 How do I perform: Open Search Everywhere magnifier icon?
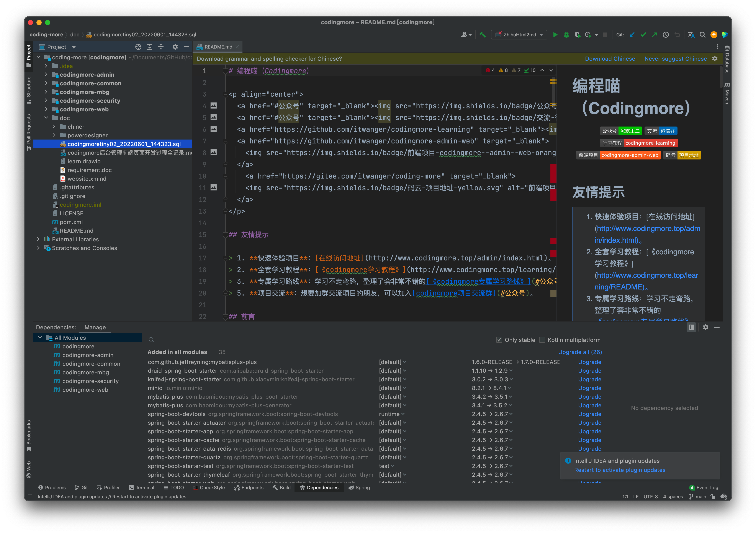point(702,34)
